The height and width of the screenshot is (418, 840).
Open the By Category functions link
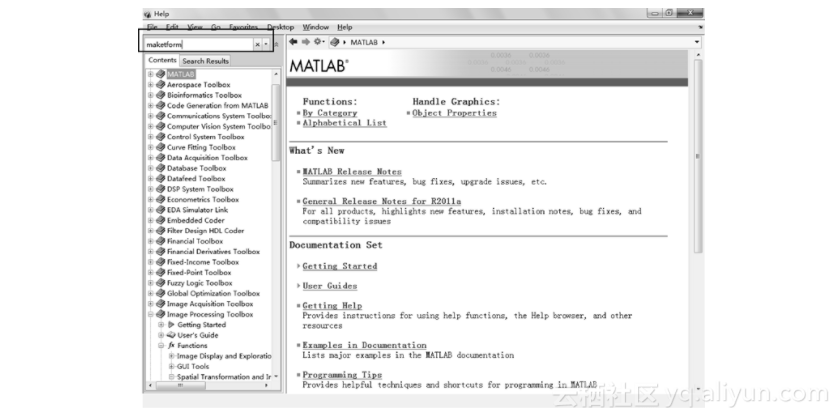(x=329, y=113)
